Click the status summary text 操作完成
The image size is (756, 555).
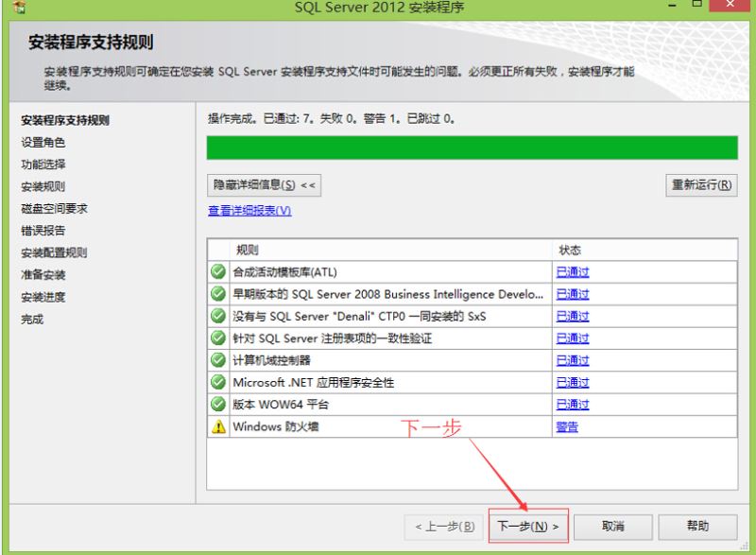[x=332, y=118]
